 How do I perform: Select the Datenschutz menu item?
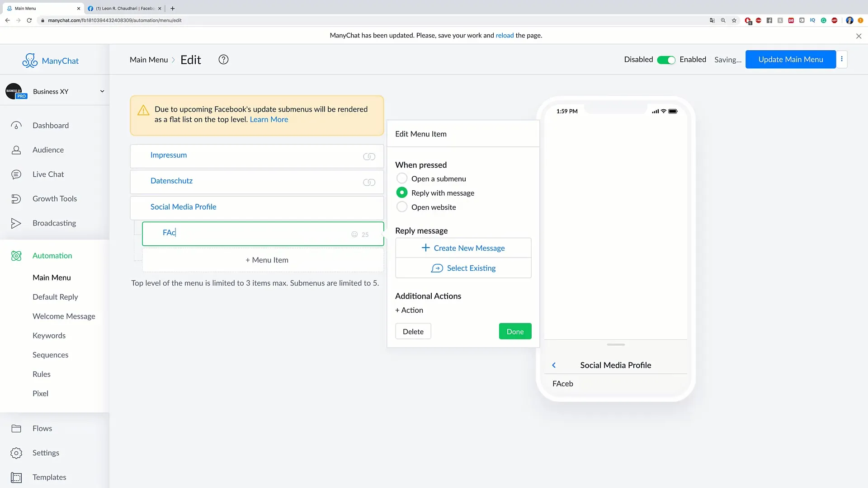pyautogui.click(x=257, y=182)
